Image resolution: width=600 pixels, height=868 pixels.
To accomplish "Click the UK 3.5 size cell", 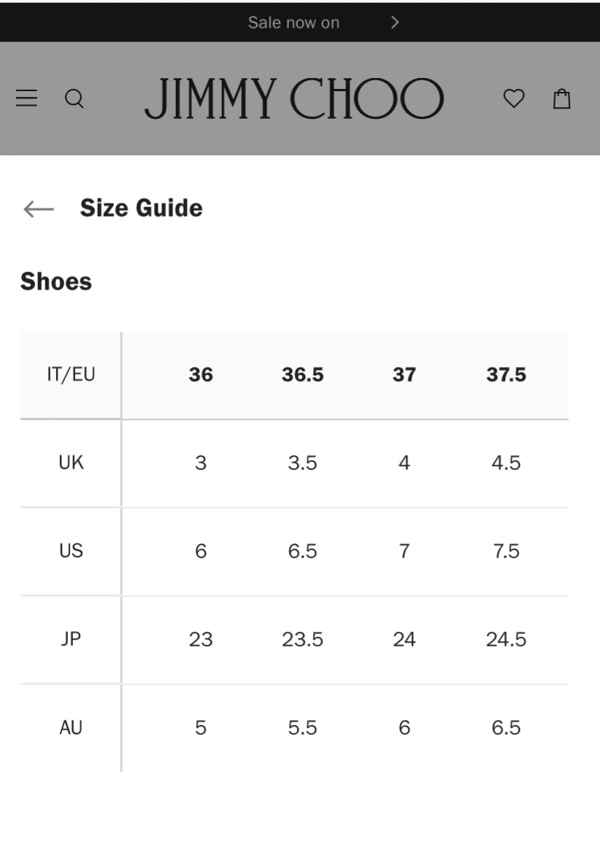I will pos(302,462).
